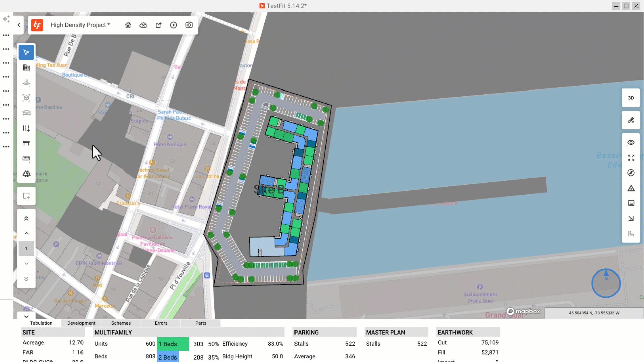Jump to top floor double chevron
This screenshot has height=362, width=644.
coord(26,219)
